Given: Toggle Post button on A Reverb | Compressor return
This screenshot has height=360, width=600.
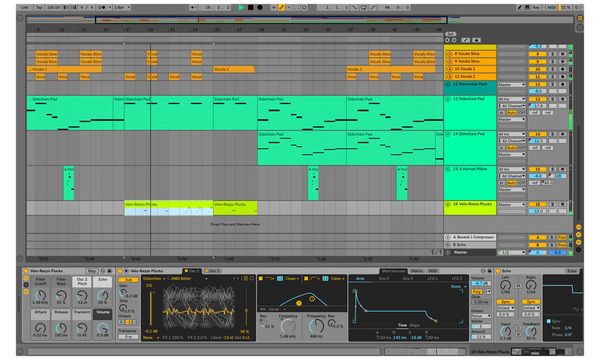Looking at the screenshot, I should 562,237.
